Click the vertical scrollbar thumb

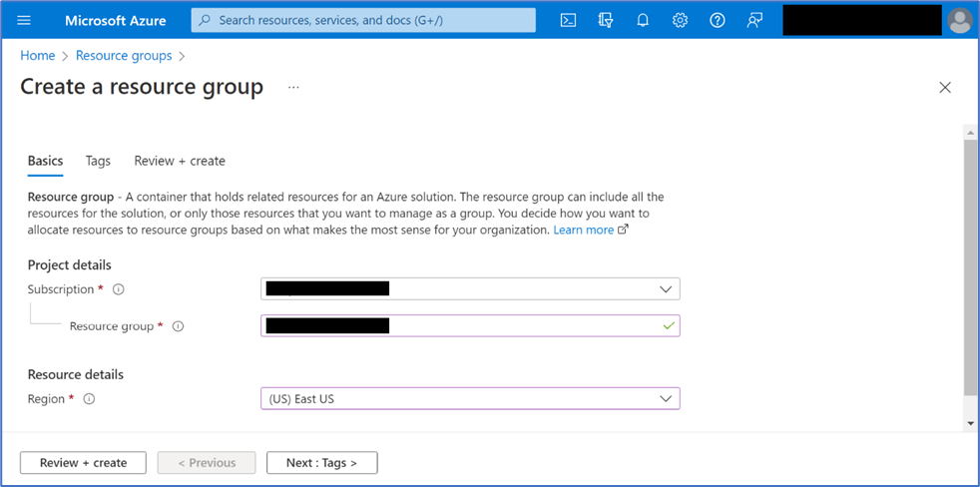pos(970,267)
